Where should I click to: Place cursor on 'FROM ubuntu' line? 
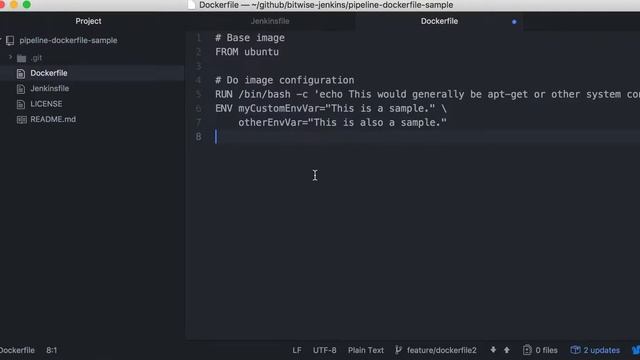247,52
